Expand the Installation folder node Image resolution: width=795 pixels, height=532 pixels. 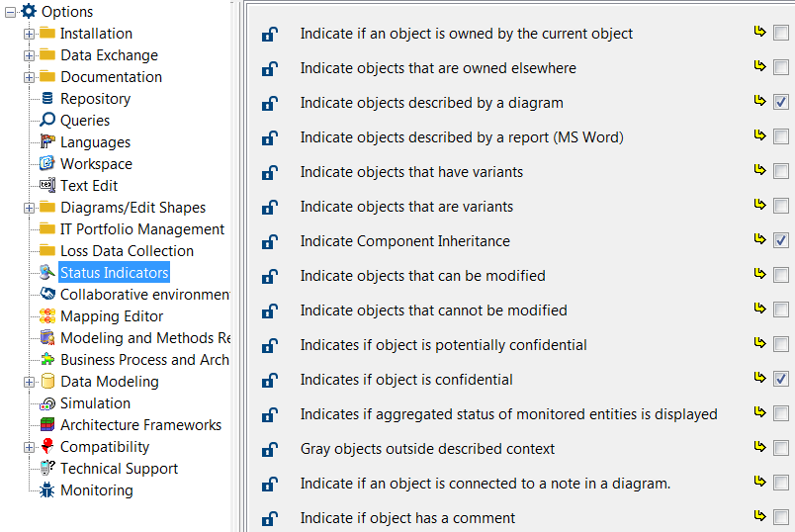(29, 34)
